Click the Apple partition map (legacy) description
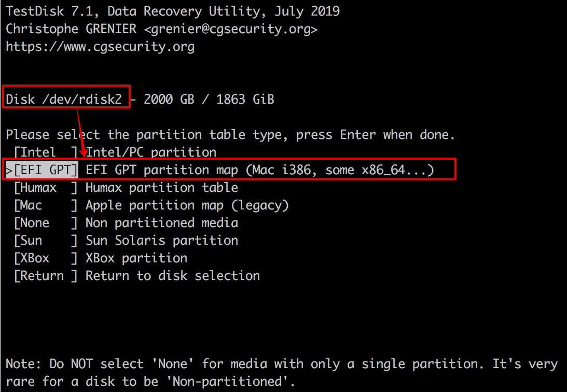This screenshot has width=567, height=392. [x=187, y=205]
